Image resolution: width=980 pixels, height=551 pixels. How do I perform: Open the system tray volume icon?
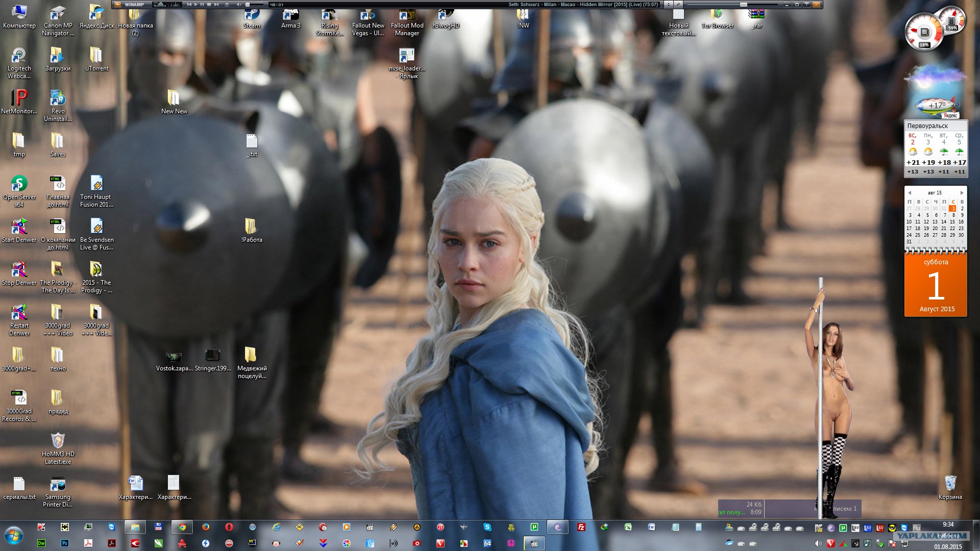pos(819,543)
